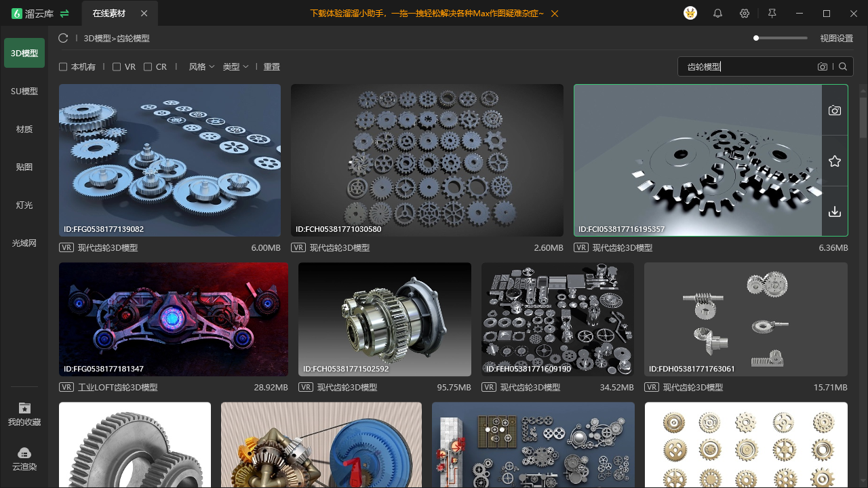Viewport: 868px width, 488px height.
Task: Select 灯光 in sidebar
Action: pyautogui.click(x=24, y=205)
